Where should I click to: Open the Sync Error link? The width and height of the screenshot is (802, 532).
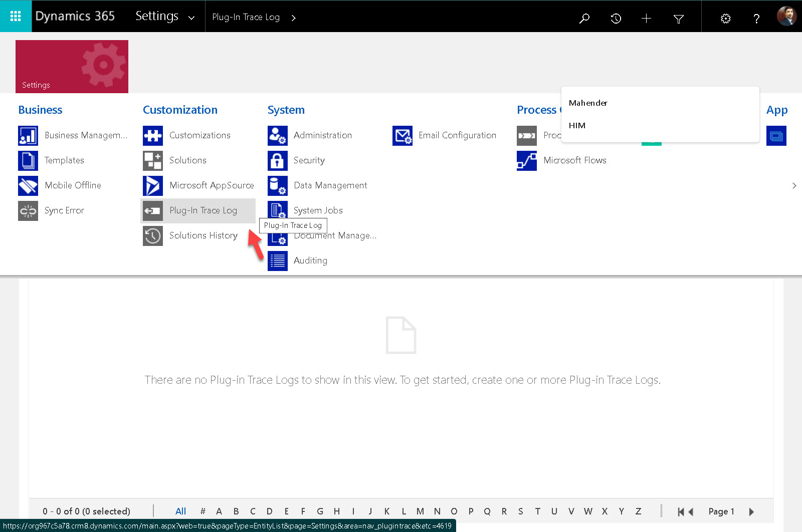64,210
